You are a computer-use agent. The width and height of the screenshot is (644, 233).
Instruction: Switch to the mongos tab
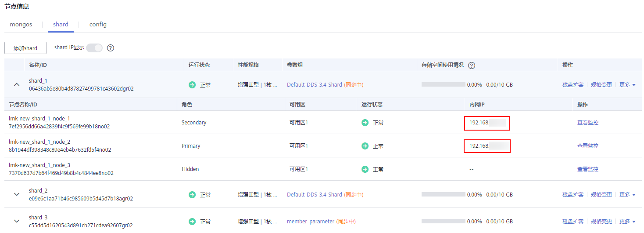pyautogui.click(x=21, y=25)
